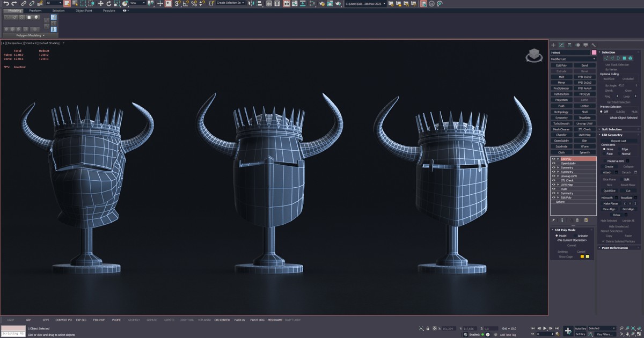Click the Undo icon on main toolbar
This screenshot has height=338, width=644.
point(7,4)
